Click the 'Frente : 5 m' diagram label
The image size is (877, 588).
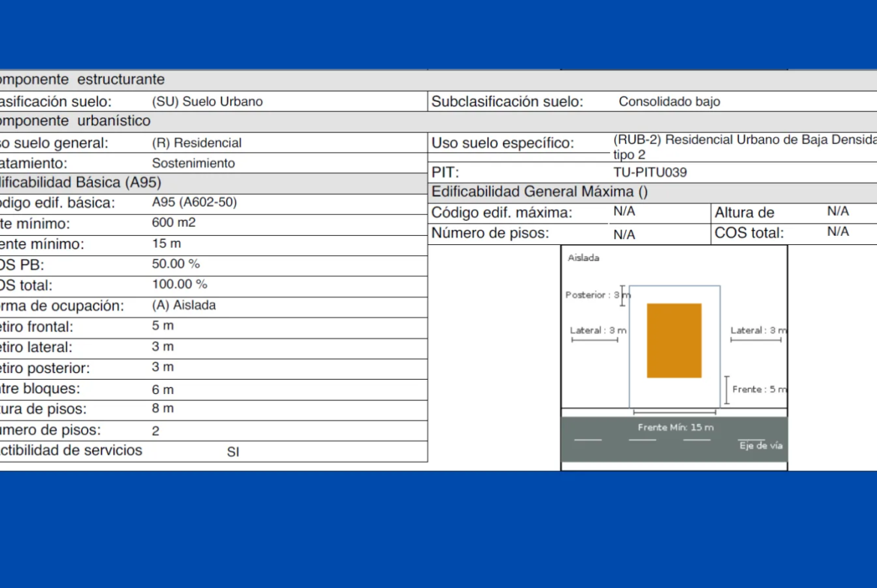759,389
